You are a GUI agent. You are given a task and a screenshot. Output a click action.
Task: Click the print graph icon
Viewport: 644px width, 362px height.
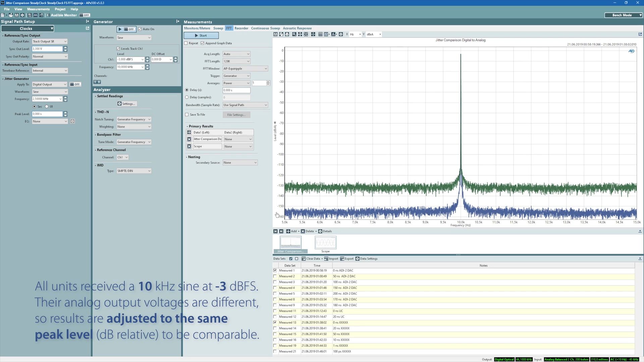coord(287,34)
